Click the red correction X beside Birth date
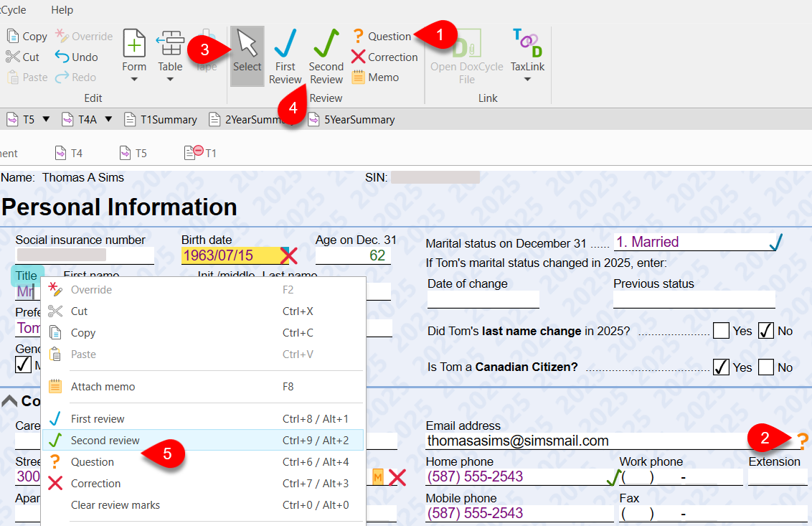 [x=289, y=255]
